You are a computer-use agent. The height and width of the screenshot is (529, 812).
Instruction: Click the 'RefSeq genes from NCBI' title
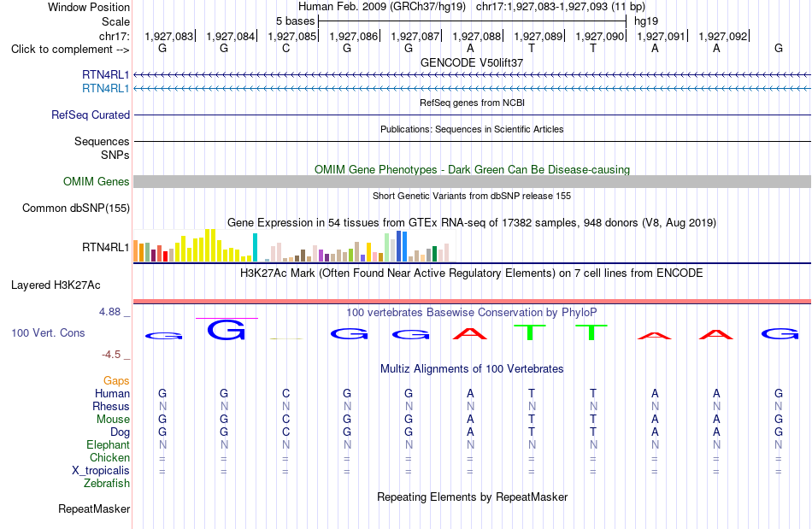[473, 103]
